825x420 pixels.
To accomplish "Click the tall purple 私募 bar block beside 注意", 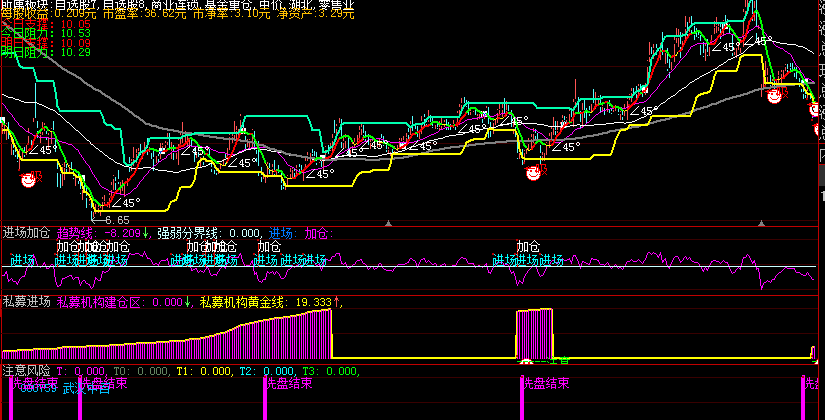I will [x=535, y=334].
